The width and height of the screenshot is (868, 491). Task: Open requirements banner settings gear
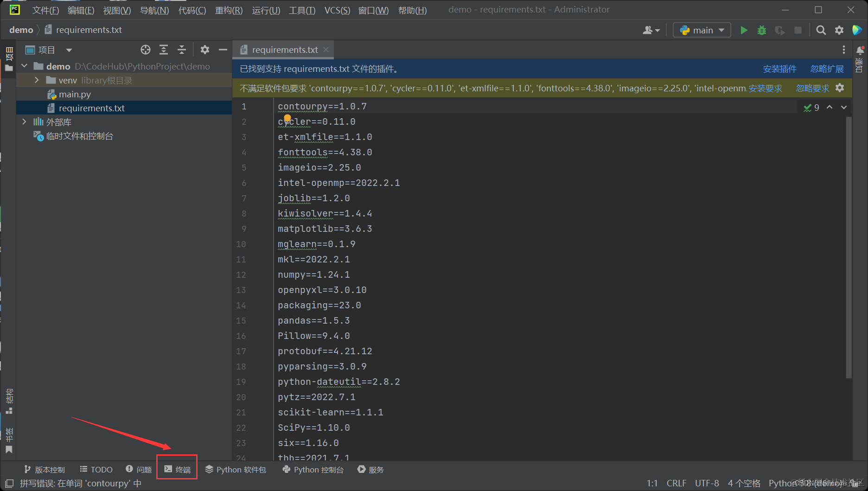tap(840, 88)
